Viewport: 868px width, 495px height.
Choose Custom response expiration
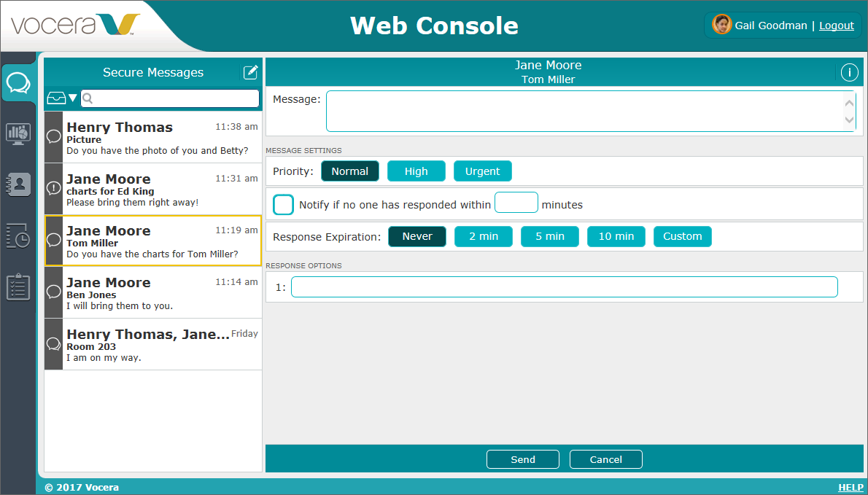pyautogui.click(x=683, y=236)
